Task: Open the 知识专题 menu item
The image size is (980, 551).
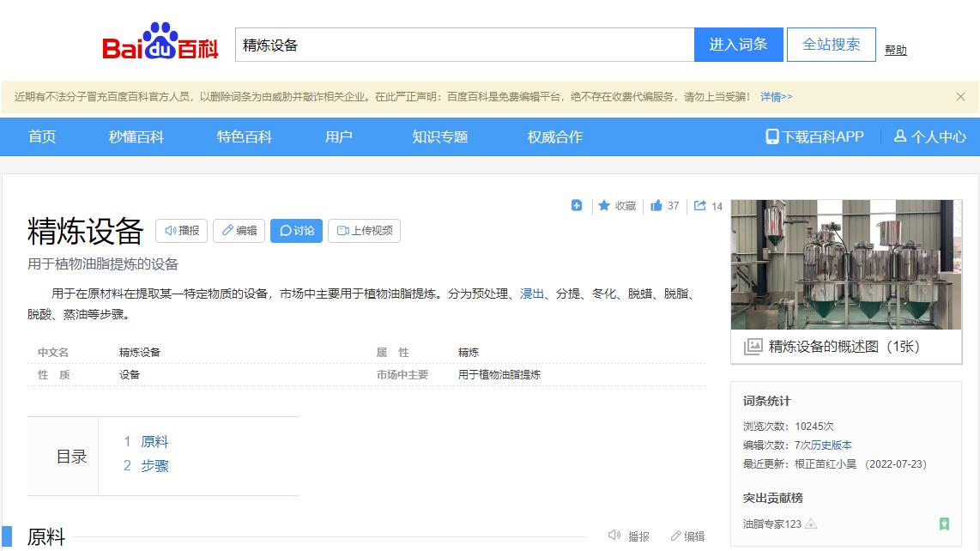Action: click(439, 136)
